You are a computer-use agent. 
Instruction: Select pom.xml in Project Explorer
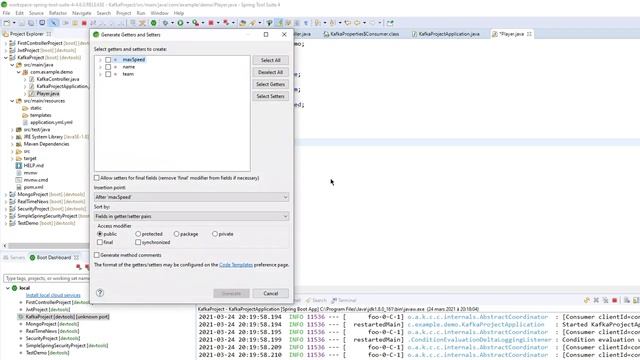(x=33, y=187)
